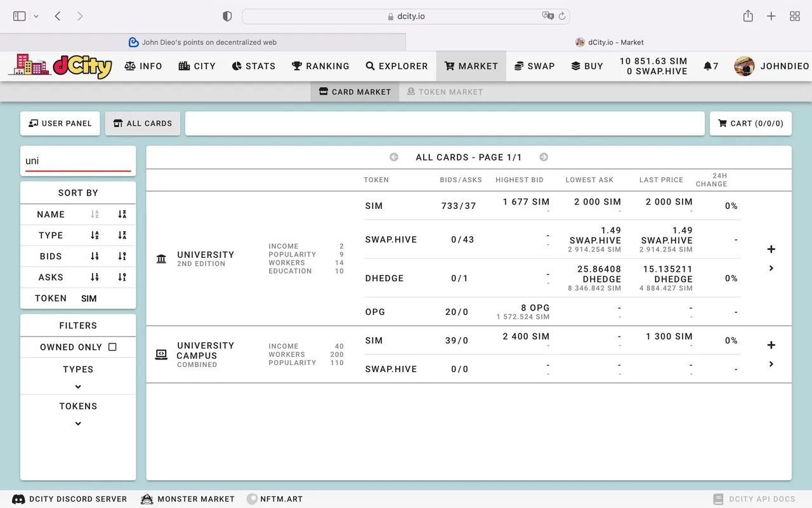
Task: Add University Campus with plus icon
Action: pyautogui.click(x=771, y=345)
